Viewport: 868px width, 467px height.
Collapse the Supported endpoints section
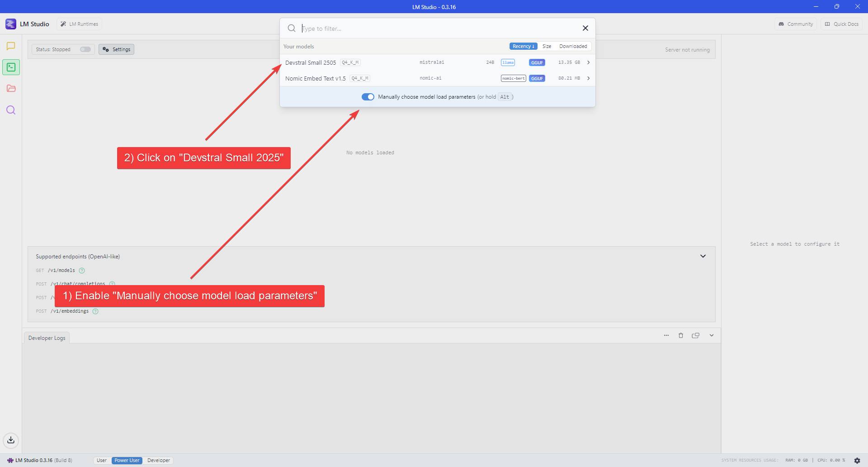(x=703, y=256)
